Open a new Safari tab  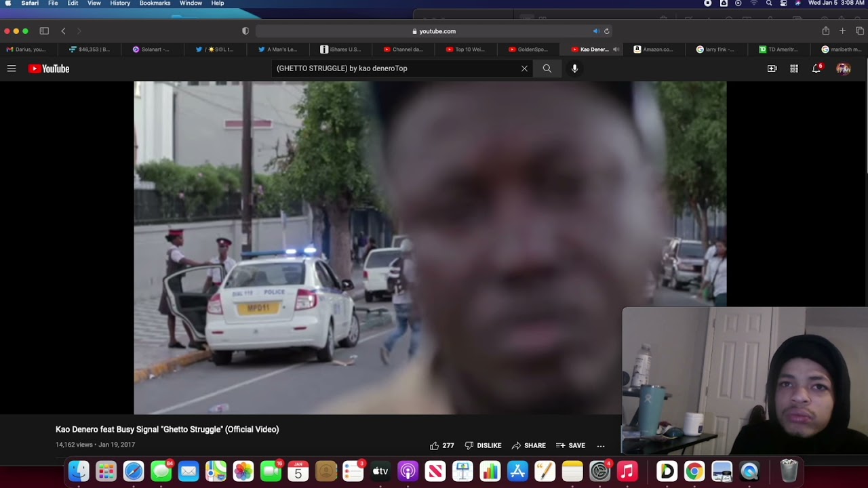click(x=842, y=31)
